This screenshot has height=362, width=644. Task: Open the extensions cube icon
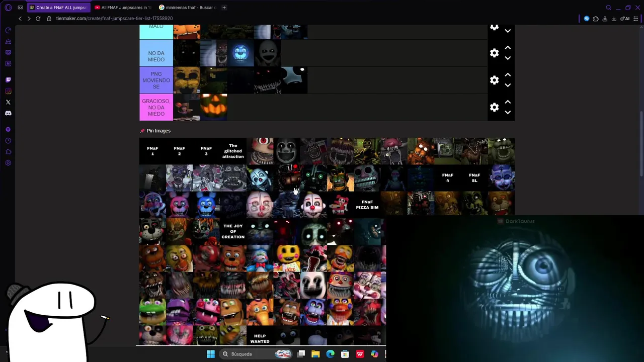point(596,19)
